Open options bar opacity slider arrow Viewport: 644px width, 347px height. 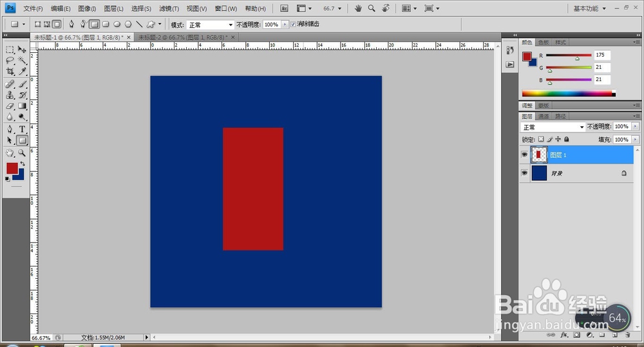click(285, 24)
